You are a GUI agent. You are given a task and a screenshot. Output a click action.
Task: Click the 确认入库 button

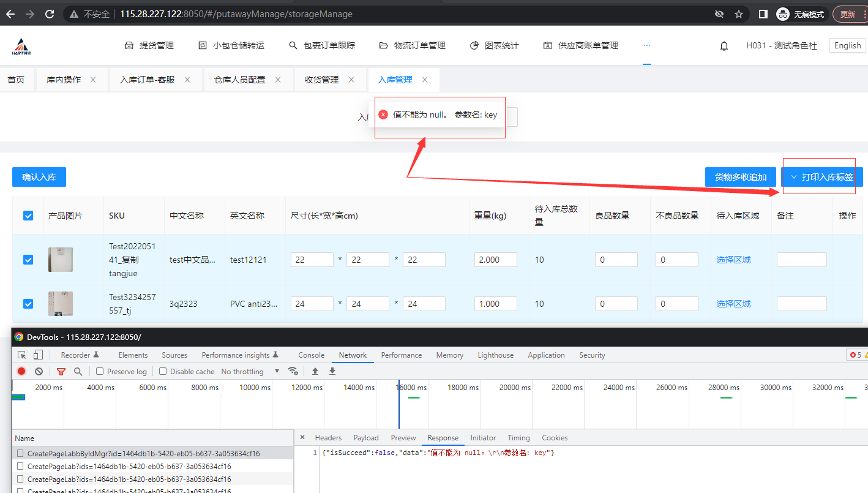tap(39, 177)
